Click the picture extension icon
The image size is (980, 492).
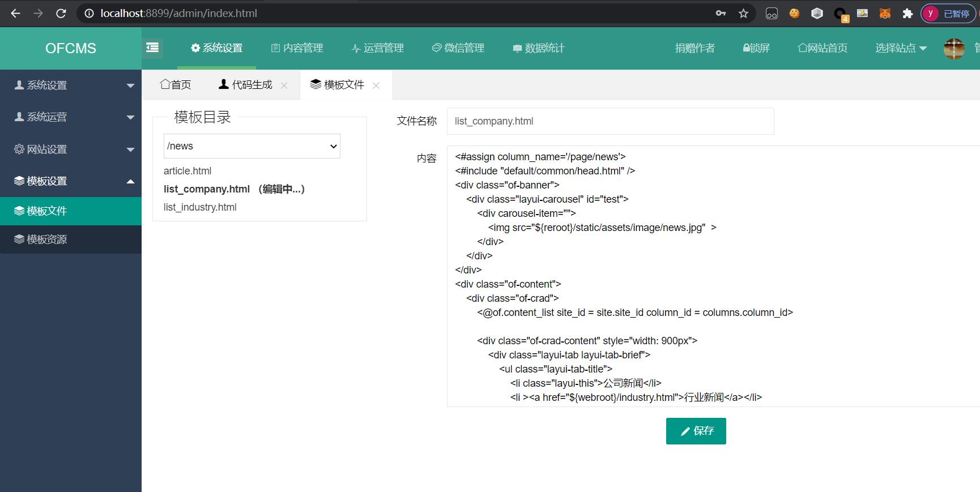862,13
